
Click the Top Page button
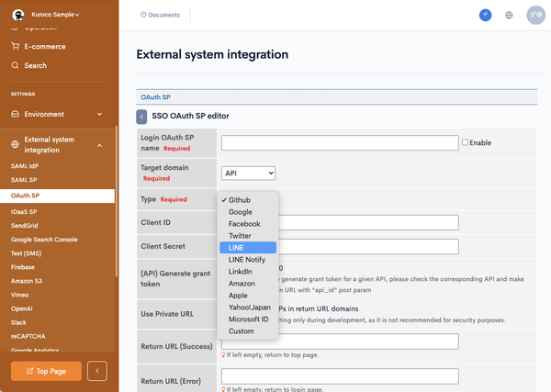pyautogui.click(x=46, y=371)
